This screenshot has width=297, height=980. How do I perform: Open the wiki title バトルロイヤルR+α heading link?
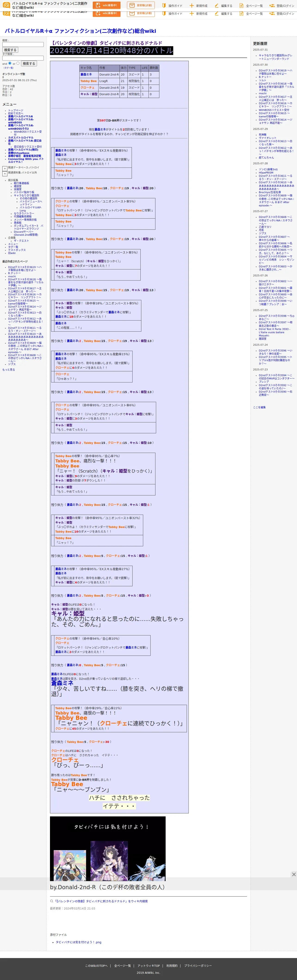(x=80, y=31)
